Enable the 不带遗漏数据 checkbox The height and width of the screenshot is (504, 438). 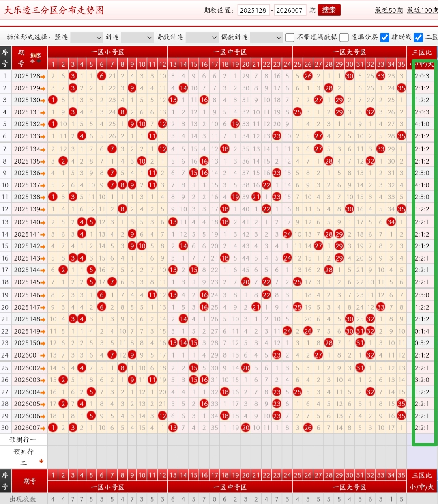tap(290, 37)
